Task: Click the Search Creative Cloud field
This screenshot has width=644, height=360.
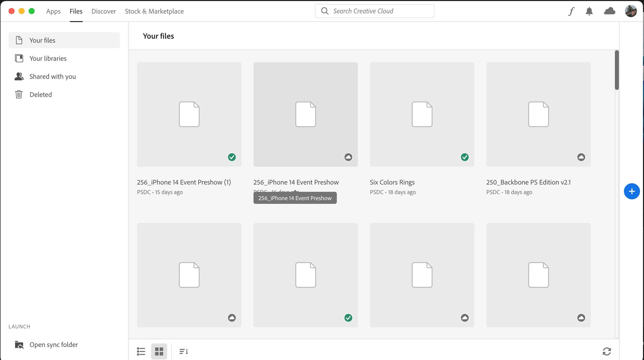Action: (374, 11)
